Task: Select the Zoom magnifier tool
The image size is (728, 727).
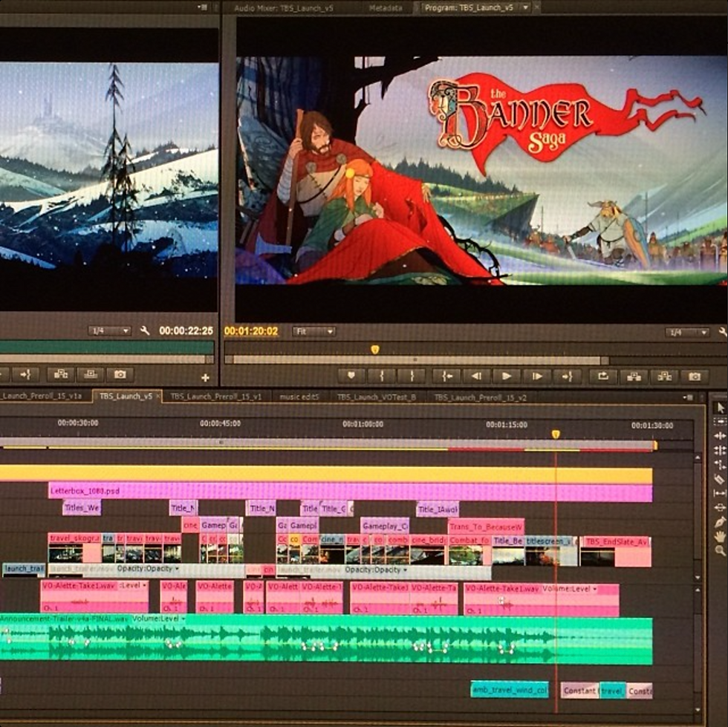Action: click(720, 551)
